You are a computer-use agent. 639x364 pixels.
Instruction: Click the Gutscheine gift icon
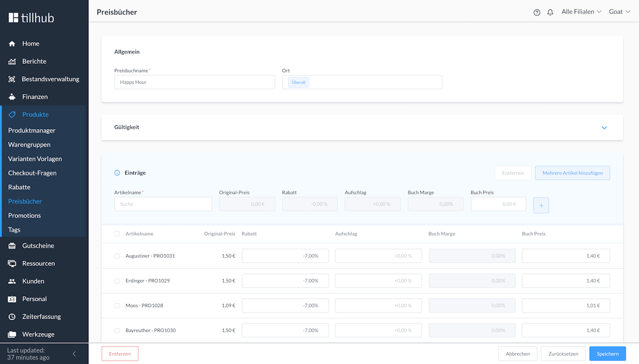tap(12, 246)
